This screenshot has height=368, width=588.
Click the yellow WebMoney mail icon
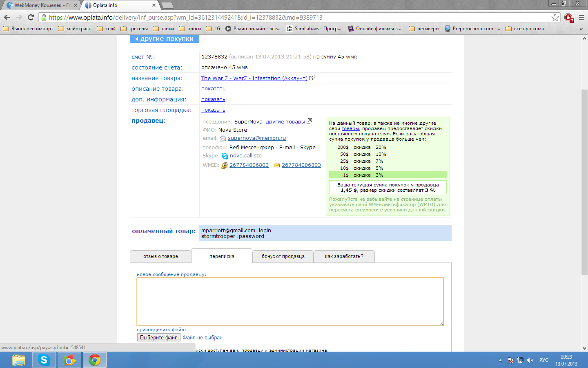pos(277,166)
